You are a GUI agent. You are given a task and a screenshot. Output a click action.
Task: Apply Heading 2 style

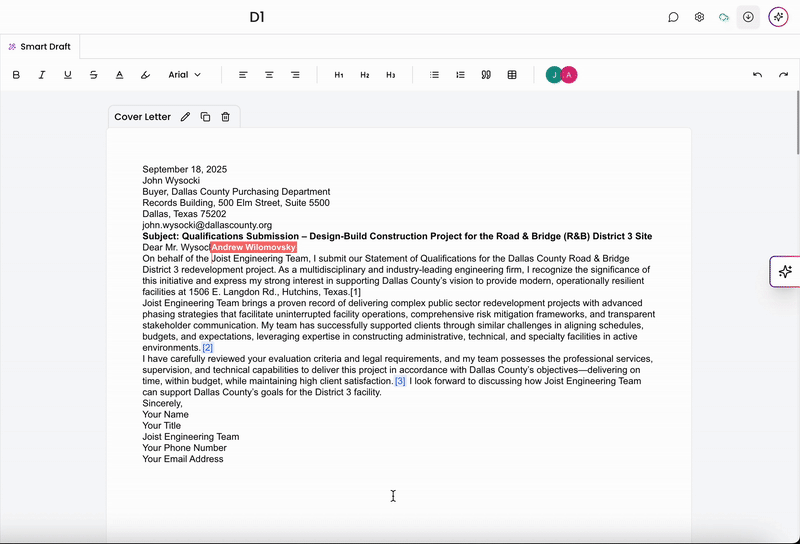pyautogui.click(x=365, y=75)
